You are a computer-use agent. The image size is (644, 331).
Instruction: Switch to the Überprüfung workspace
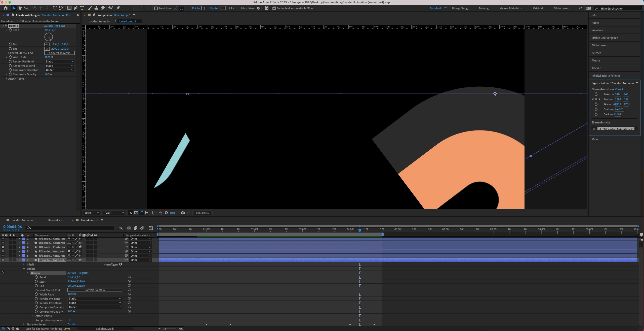tap(460, 8)
